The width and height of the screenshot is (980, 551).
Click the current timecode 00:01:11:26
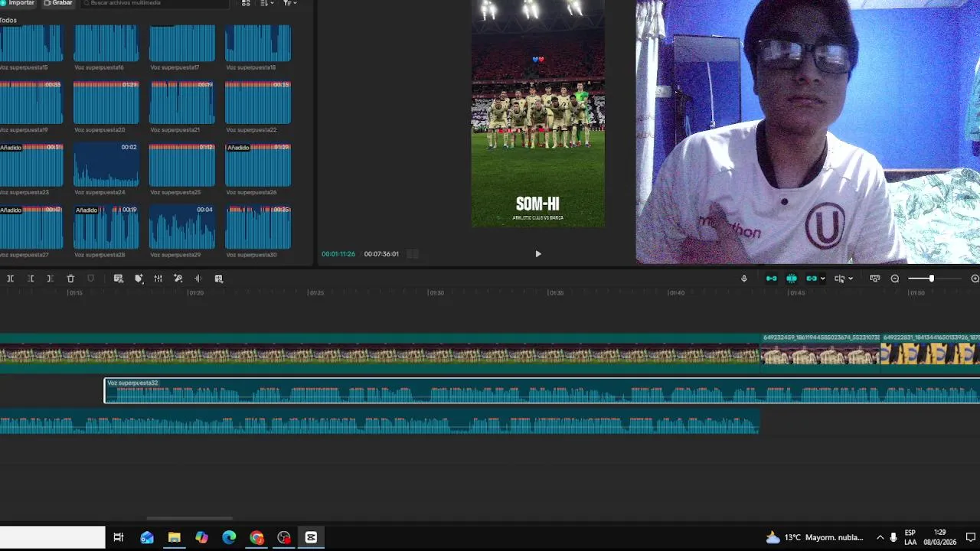pyautogui.click(x=338, y=254)
